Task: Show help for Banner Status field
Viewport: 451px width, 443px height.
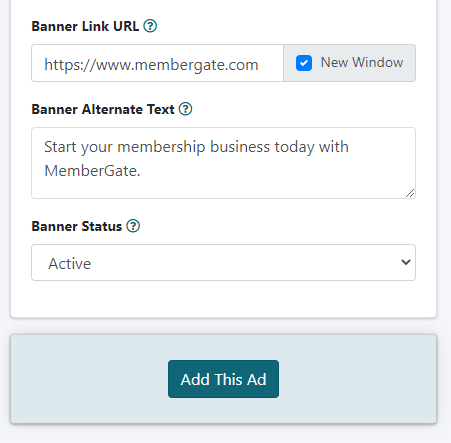Action: pyautogui.click(x=133, y=226)
